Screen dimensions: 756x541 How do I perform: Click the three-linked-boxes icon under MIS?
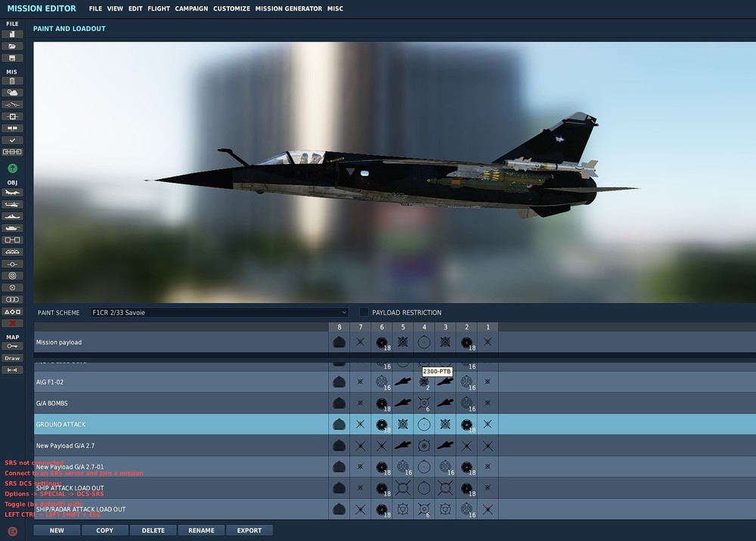click(x=13, y=152)
